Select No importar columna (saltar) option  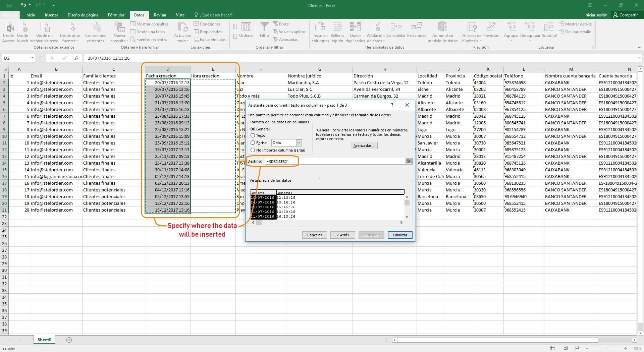[x=253, y=150]
